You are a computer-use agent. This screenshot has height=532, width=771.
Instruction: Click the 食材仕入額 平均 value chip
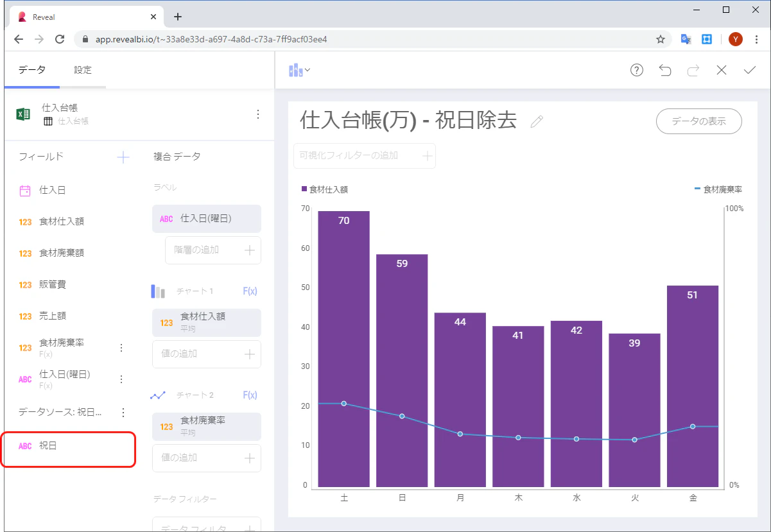[x=207, y=323]
